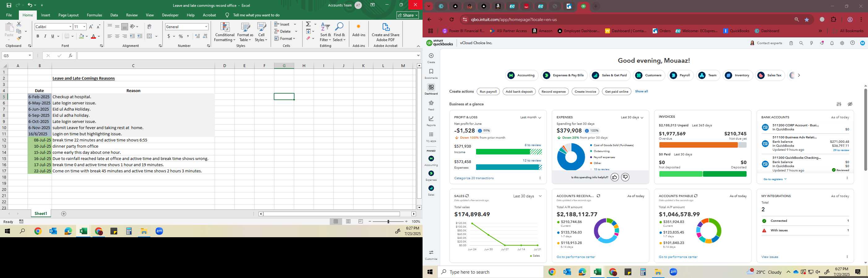Click Type here to search box
The height and width of the screenshot is (278, 868).
click(490, 272)
